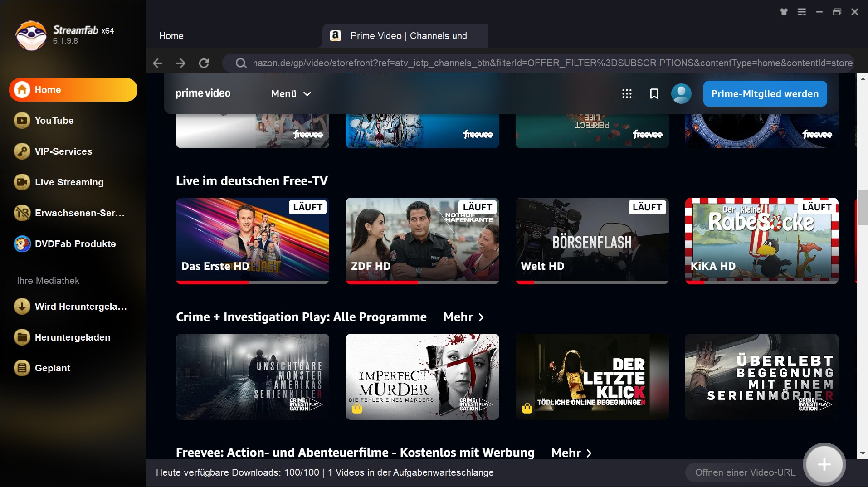Minimize the StreamFab window

pyautogui.click(x=819, y=12)
